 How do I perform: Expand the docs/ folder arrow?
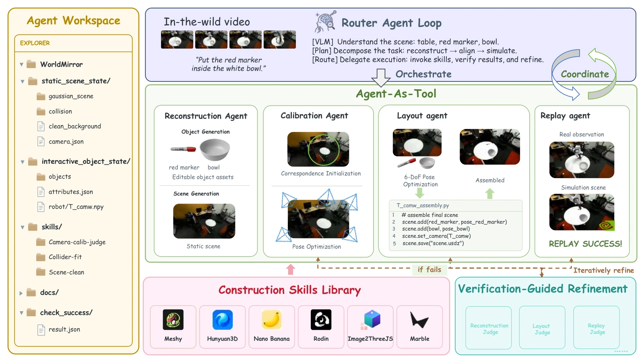21,293
